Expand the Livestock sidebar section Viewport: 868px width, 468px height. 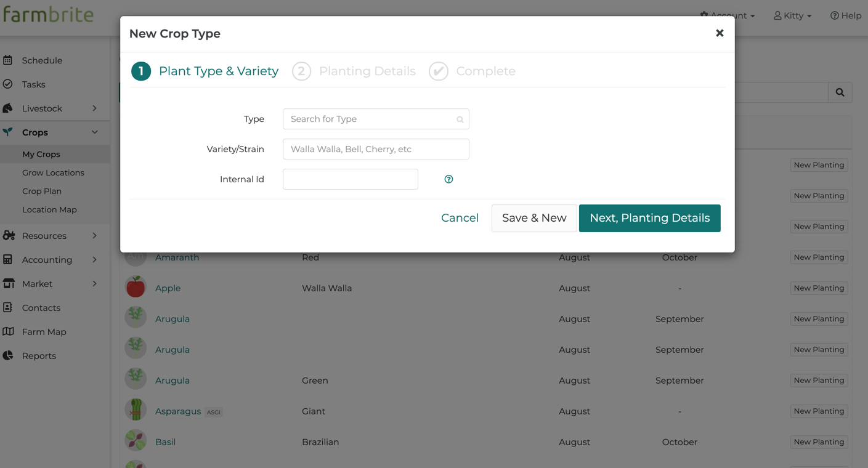[x=94, y=108]
